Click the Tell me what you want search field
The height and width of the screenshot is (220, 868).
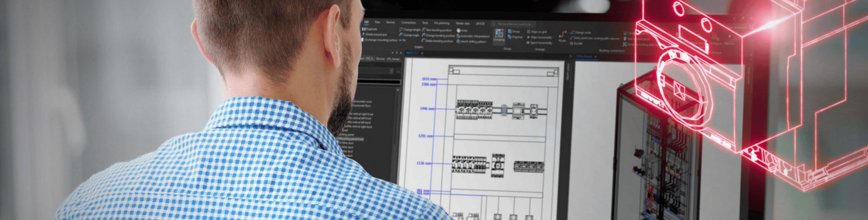coord(513,24)
